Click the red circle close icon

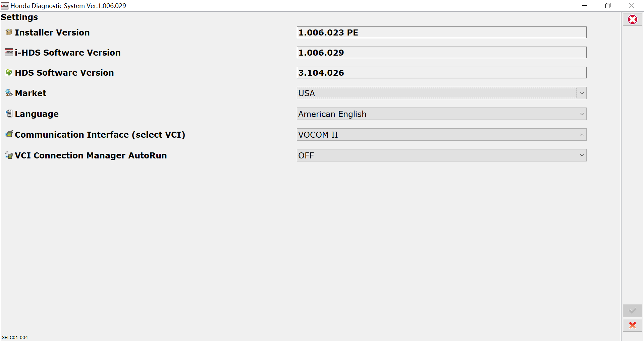(633, 19)
